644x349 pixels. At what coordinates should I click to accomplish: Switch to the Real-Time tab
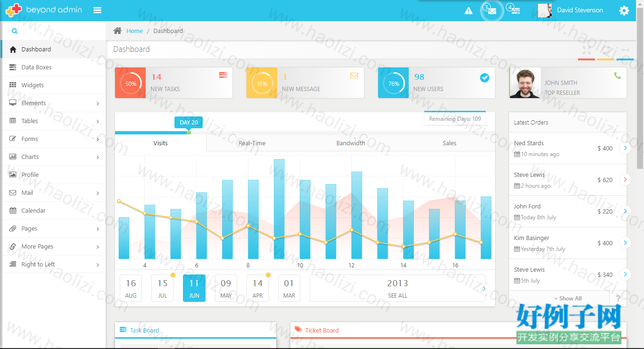pos(252,143)
